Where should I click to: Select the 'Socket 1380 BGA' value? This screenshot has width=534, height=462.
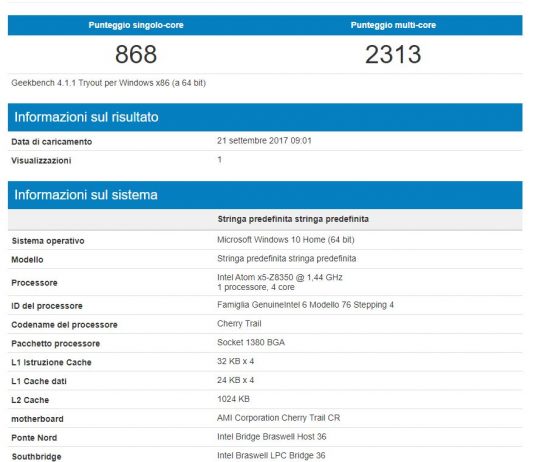point(251,342)
